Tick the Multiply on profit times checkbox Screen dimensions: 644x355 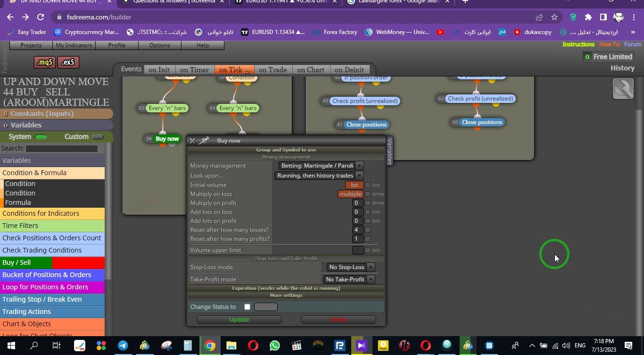pos(368,203)
